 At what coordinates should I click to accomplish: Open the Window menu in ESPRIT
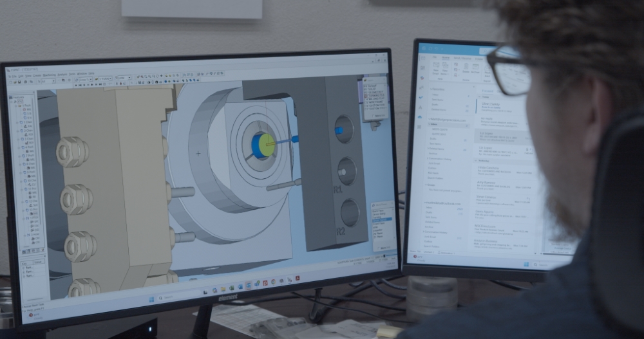(82, 74)
